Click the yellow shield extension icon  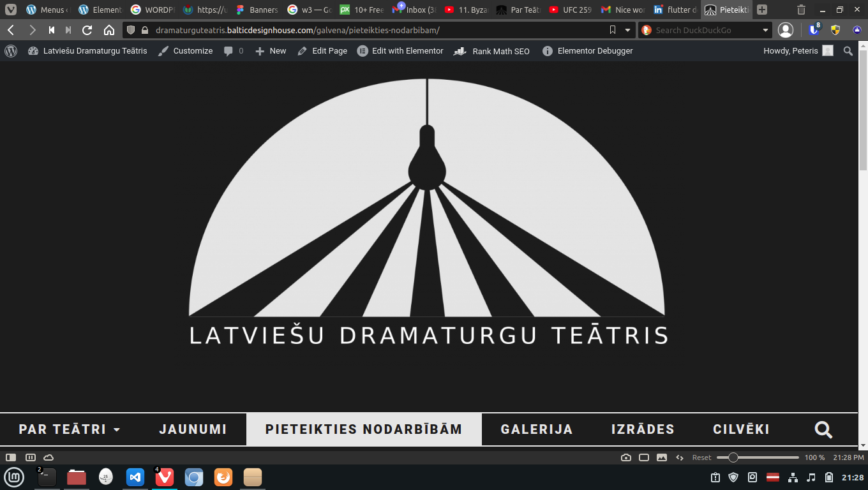[x=835, y=30]
